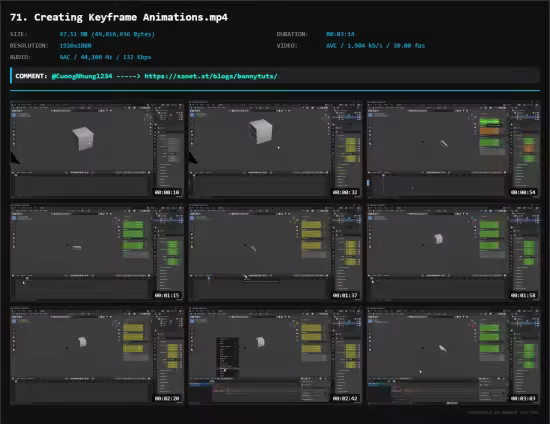
Task: Select the duration value 00:03:14
Action: tap(340, 34)
